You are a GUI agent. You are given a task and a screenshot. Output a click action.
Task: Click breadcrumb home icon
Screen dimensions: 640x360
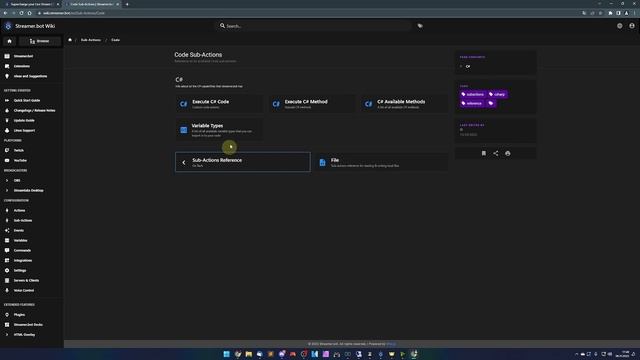tap(70, 40)
